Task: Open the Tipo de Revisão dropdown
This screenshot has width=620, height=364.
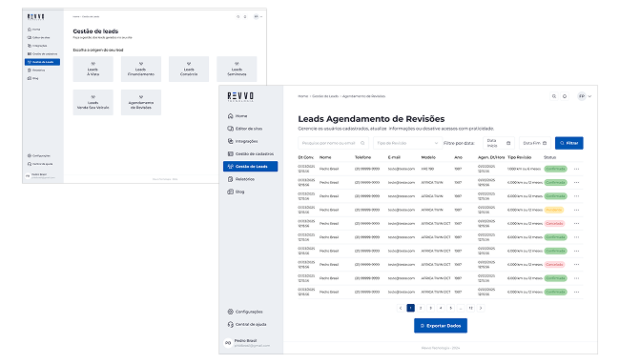Action: (x=407, y=143)
